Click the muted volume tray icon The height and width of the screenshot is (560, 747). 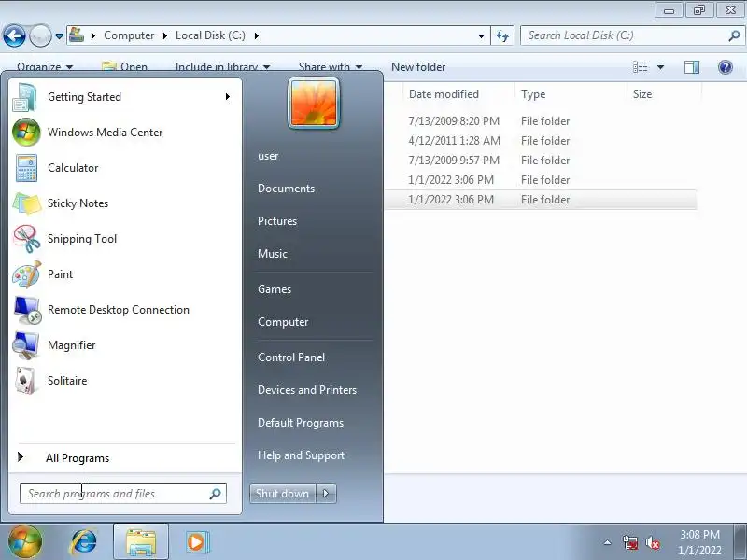coord(652,542)
